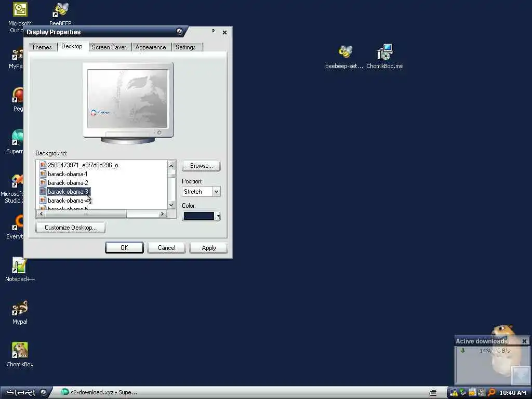This screenshot has width=532, height=399.
Task: Click the help question mark in Display Properties
Action: (x=212, y=31)
